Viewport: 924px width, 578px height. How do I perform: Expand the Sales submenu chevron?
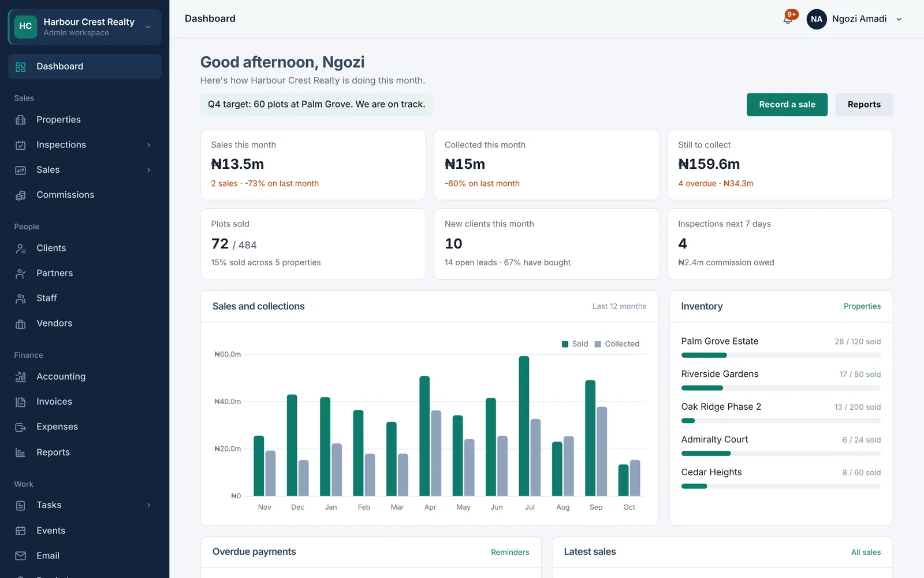[x=148, y=170]
